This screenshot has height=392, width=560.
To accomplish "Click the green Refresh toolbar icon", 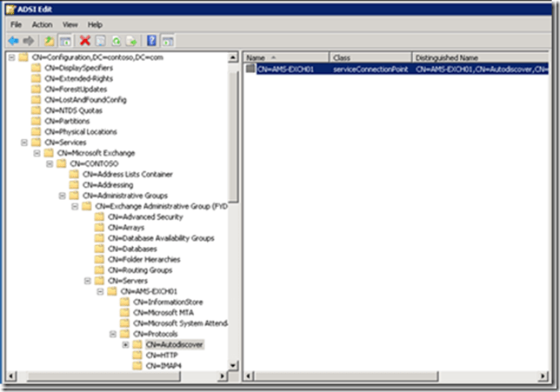I will tap(116, 40).
